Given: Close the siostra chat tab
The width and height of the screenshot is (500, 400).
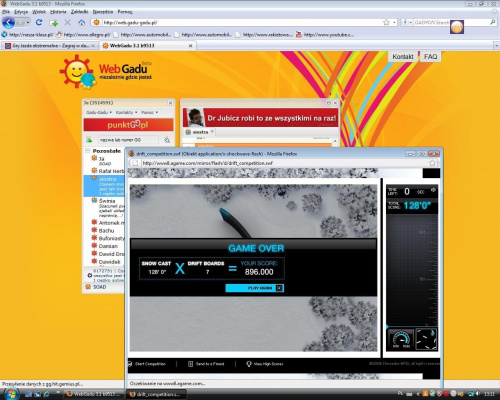Looking at the screenshot, I should pyautogui.click(x=212, y=132).
